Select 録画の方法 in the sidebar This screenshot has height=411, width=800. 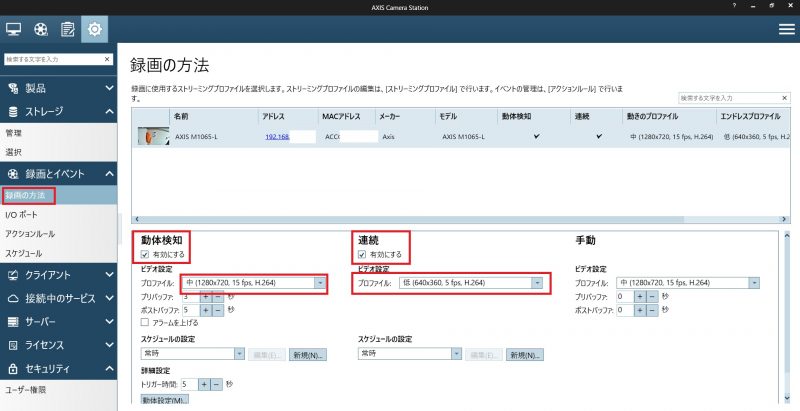(x=58, y=195)
